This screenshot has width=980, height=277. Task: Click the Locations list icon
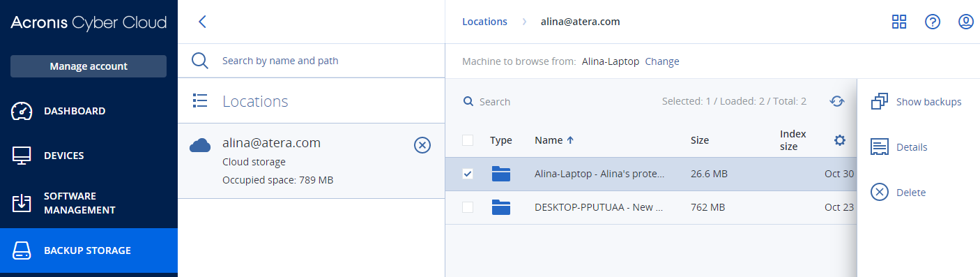point(200,101)
